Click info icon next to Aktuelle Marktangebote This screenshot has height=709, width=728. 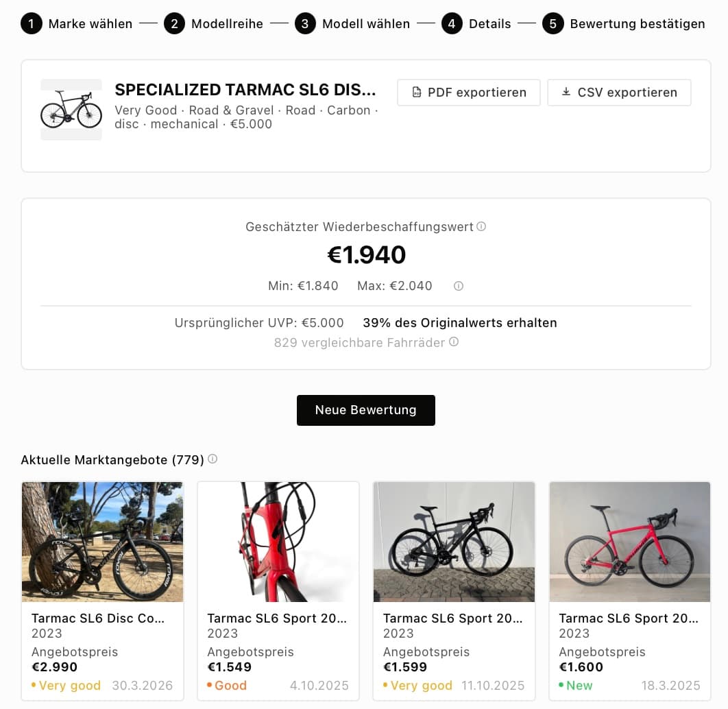point(213,459)
